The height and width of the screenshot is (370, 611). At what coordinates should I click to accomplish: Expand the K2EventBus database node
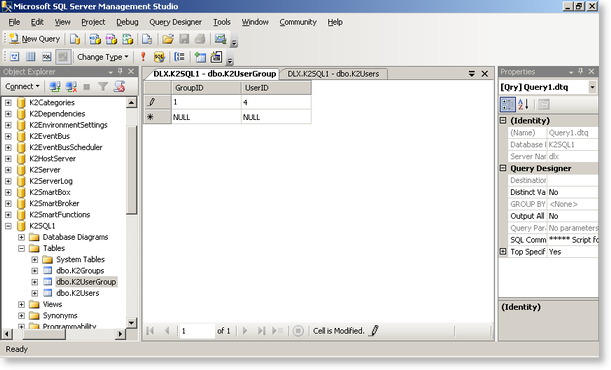coord(8,136)
